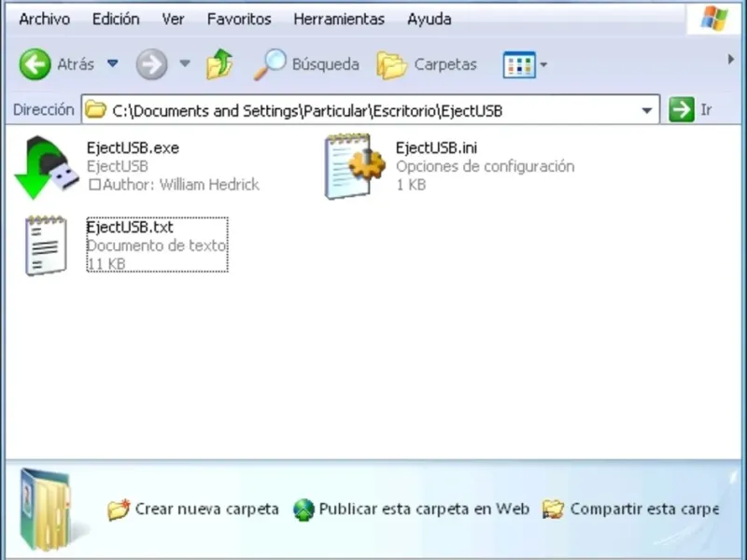Image resolution: width=747 pixels, height=560 pixels.
Task: Click the green Ir go arrow
Action: pos(682,110)
